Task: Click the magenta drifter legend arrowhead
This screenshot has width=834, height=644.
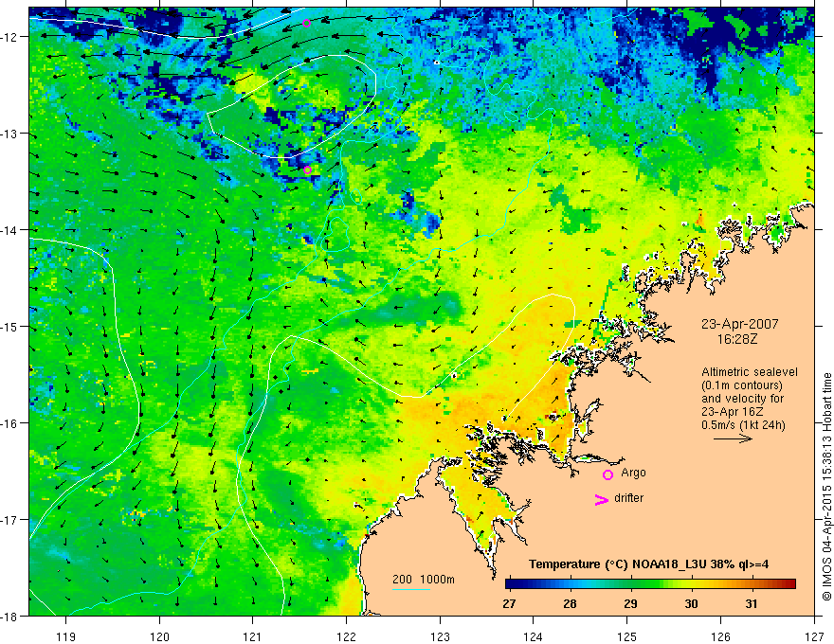Action: [601, 499]
